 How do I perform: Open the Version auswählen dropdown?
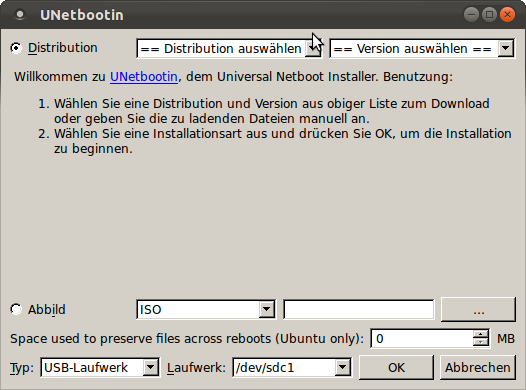coord(422,49)
